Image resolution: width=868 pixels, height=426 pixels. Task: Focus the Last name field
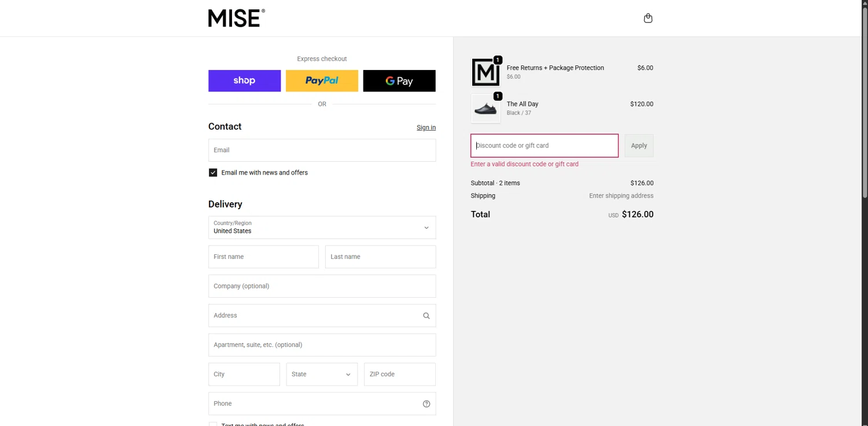tap(380, 257)
